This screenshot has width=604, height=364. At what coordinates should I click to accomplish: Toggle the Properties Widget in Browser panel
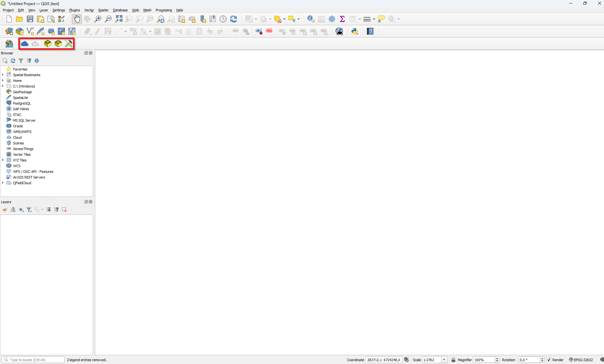(37, 61)
